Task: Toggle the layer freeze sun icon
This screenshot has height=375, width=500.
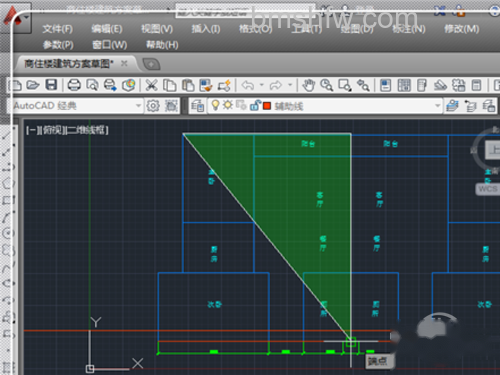Action: (x=228, y=105)
